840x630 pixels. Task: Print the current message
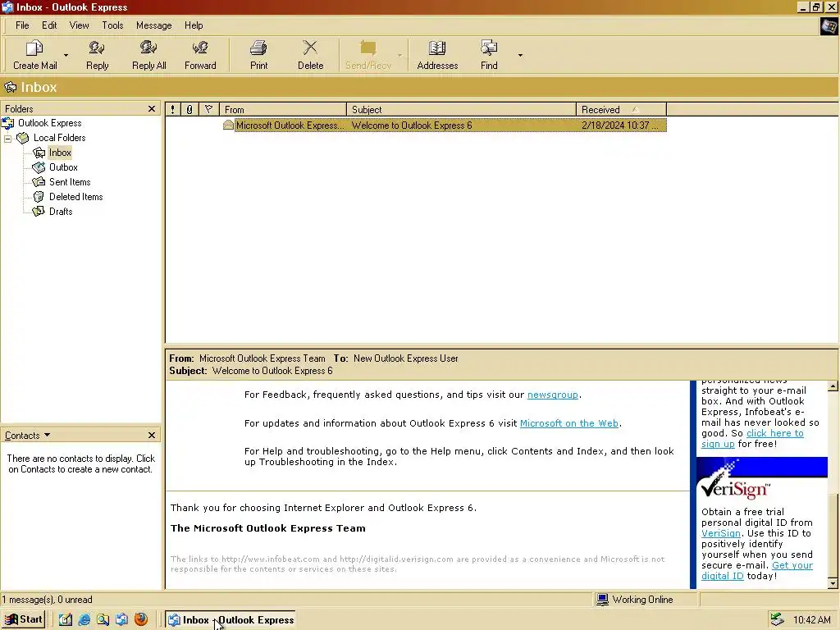[258, 55]
